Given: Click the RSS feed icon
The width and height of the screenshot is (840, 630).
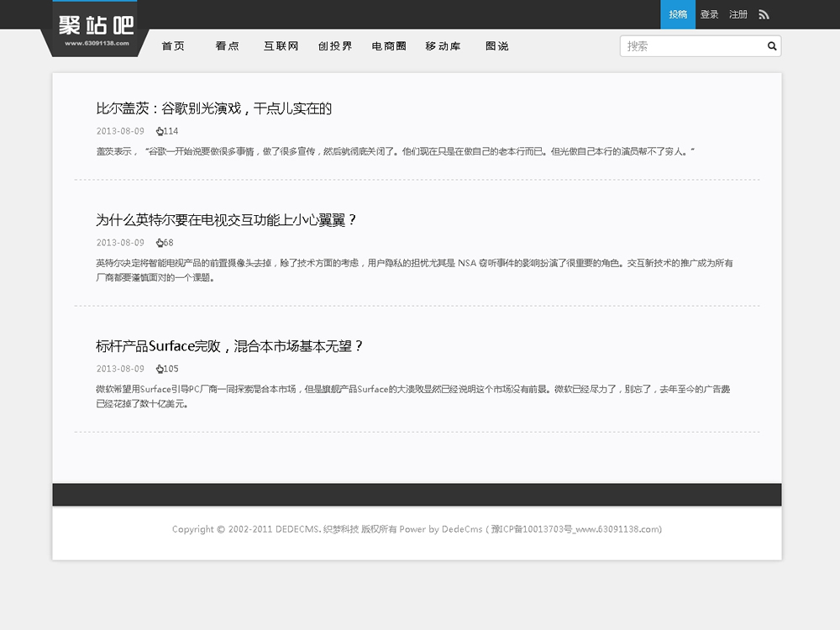Looking at the screenshot, I should [x=764, y=14].
